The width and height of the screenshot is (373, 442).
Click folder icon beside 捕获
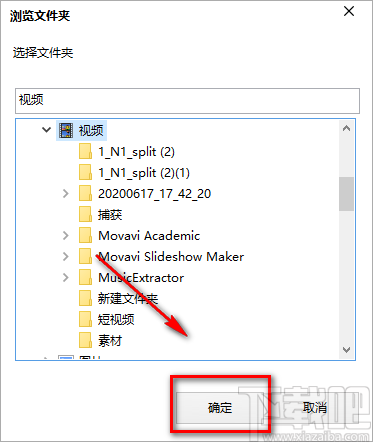tap(86, 214)
